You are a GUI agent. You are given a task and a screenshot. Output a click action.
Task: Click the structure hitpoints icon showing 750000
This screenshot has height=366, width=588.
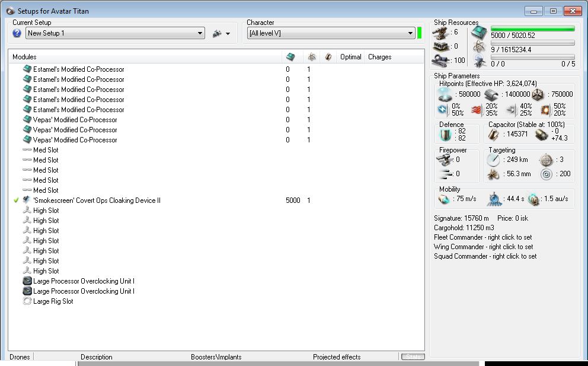[x=538, y=94]
